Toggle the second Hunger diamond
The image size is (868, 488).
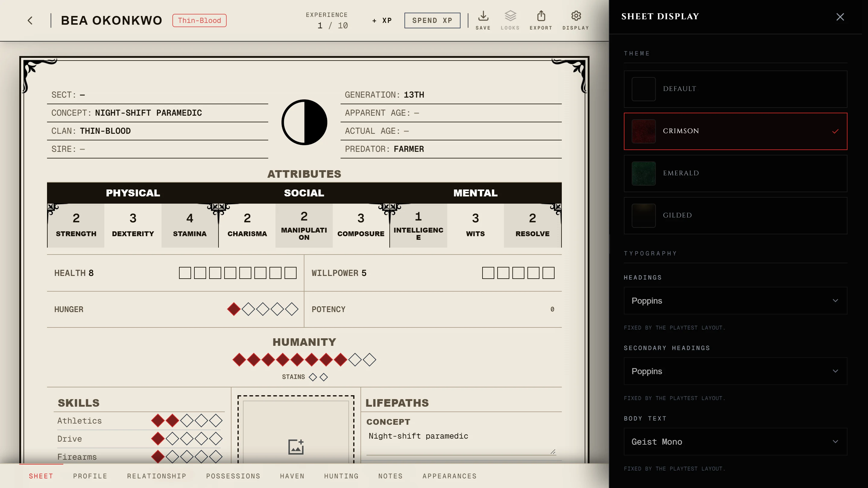tap(248, 309)
